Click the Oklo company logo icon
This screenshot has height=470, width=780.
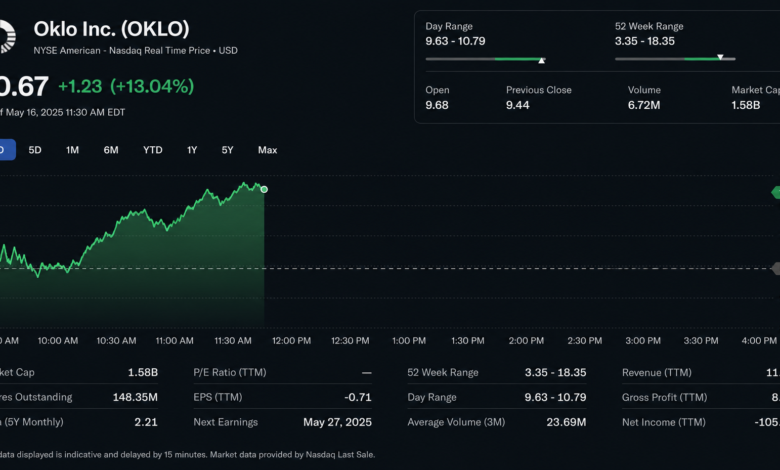(x=7, y=36)
